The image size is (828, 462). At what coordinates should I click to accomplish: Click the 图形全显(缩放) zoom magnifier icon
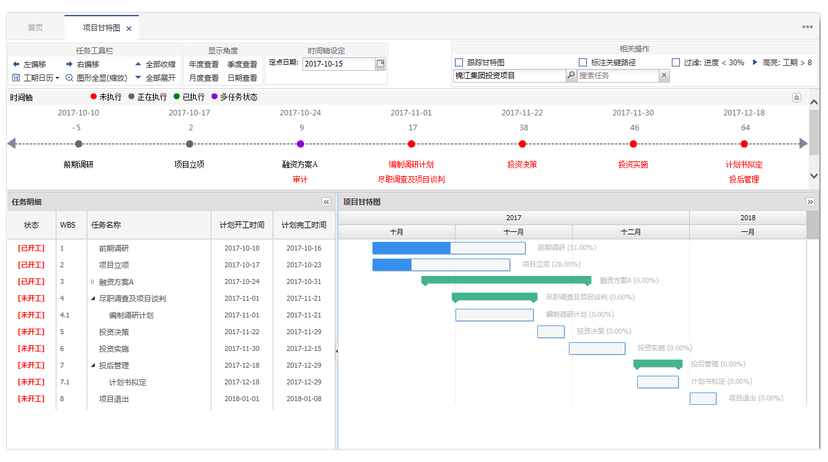coord(69,78)
